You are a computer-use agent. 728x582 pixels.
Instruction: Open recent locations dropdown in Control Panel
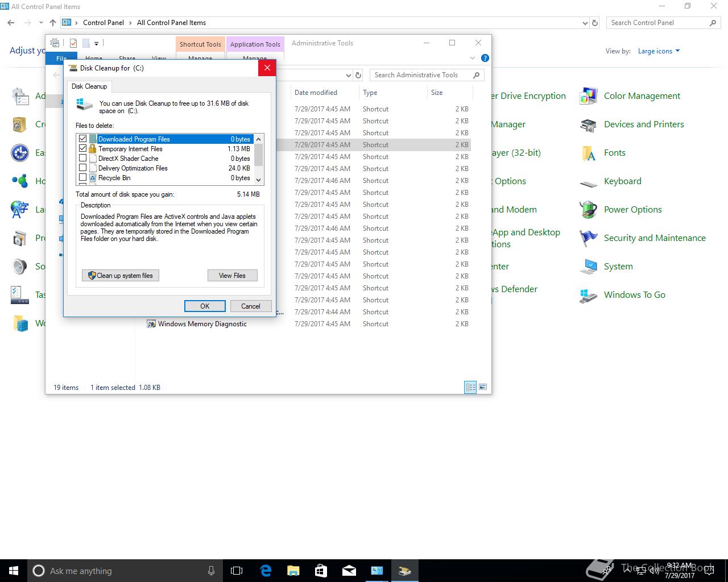41,23
